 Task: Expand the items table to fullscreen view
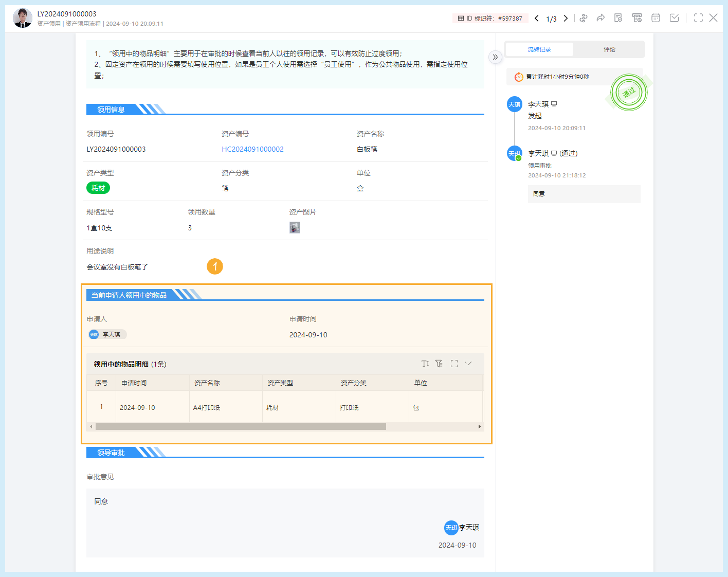tap(454, 363)
